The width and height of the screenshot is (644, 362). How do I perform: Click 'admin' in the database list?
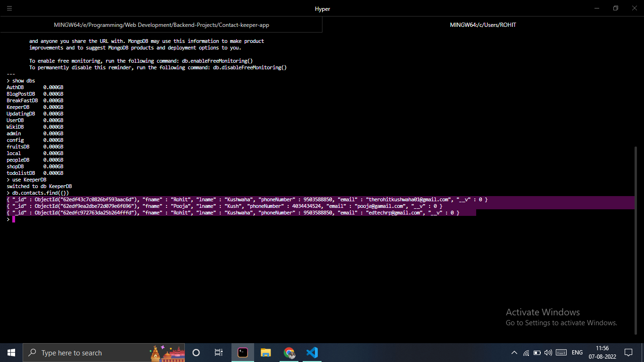[14, 133]
